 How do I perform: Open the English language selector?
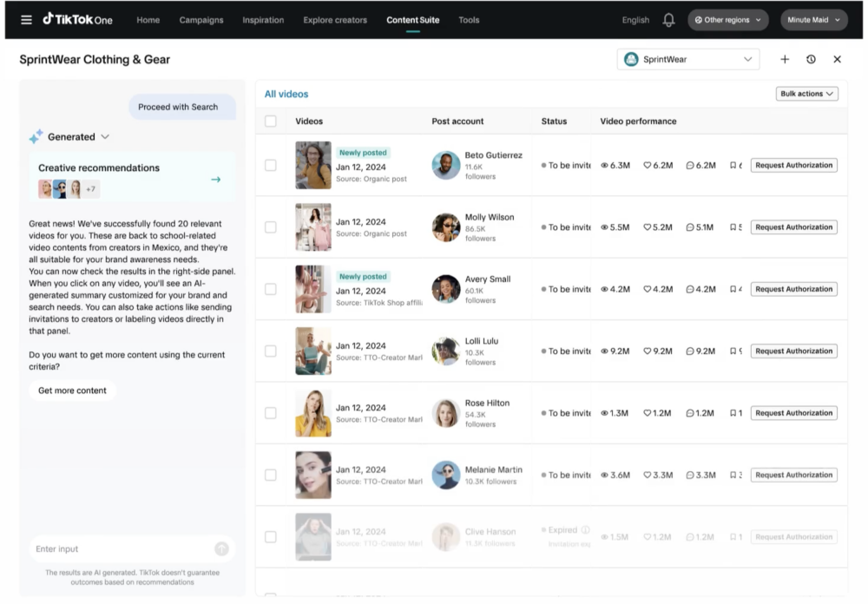635,20
